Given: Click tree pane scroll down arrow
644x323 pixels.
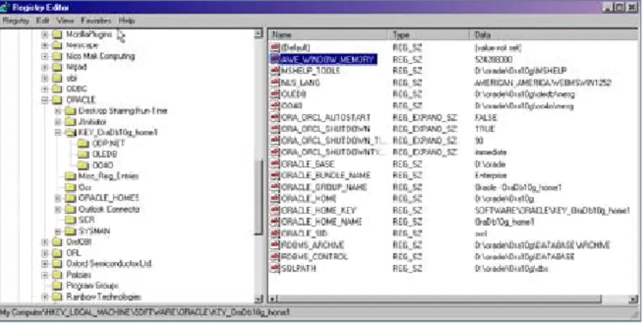Looking at the screenshot, I should (258, 299).
